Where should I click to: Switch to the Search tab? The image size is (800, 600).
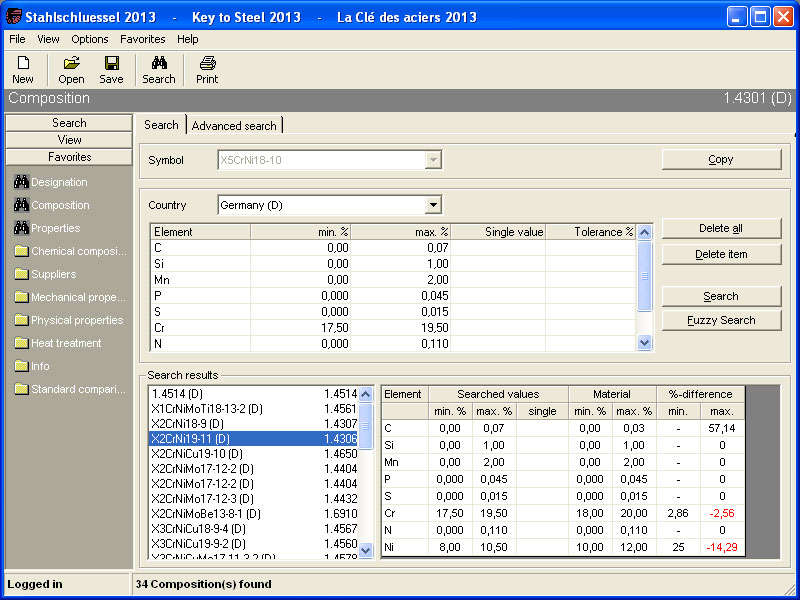point(161,124)
